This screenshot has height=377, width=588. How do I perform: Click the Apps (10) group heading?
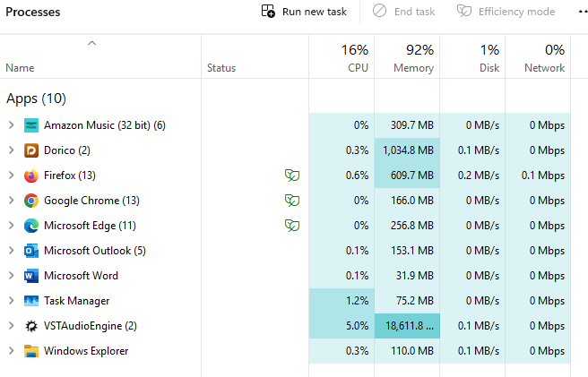pos(36,99)
